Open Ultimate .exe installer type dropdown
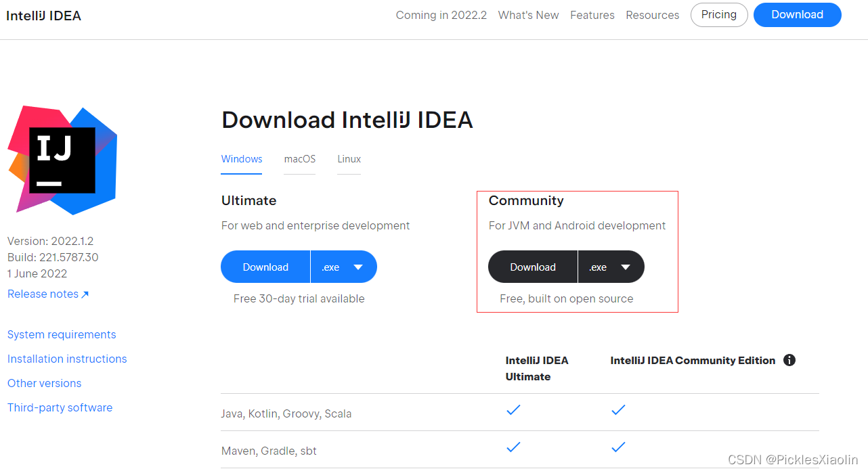Image resolution: width=868 pixels, height=471 pixels. 344,267
